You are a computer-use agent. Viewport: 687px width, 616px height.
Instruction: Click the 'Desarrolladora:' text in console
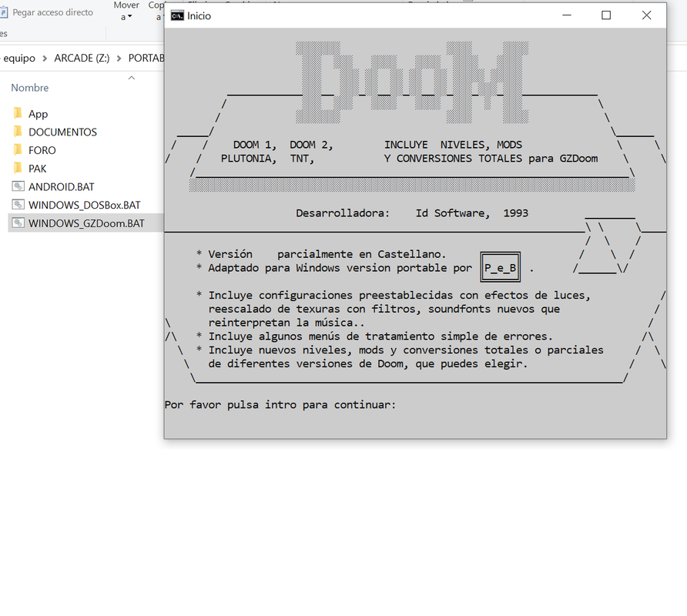[x=343, y=213]
